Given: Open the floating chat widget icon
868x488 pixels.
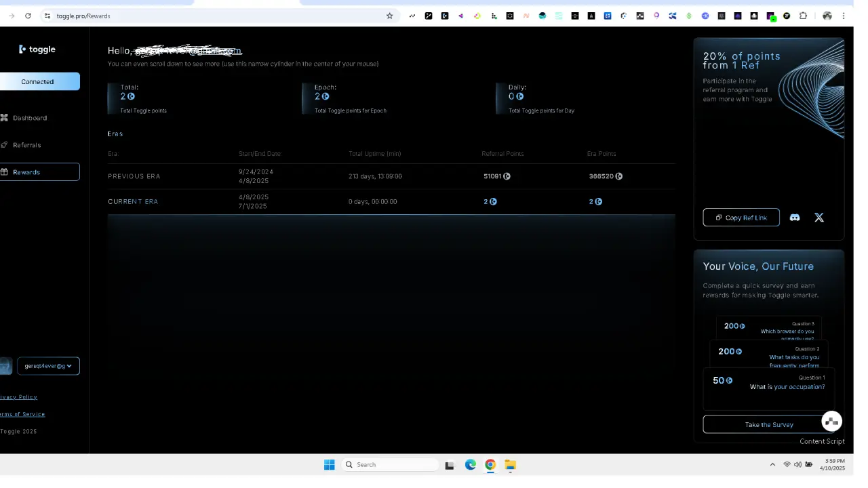Looking at the screenshot, I should (x=831, y=422).
